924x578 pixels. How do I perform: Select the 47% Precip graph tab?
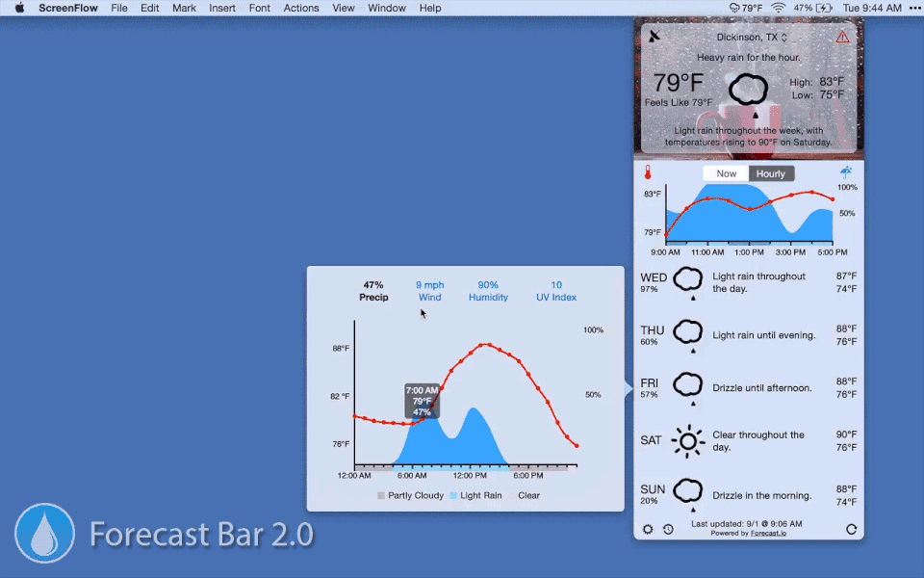click(373, 291)
